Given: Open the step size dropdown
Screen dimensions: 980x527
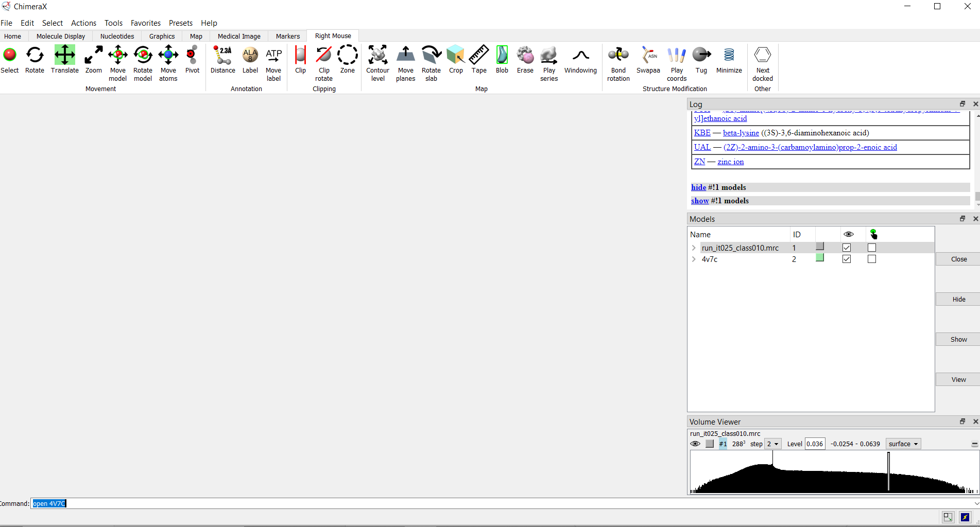Looking at the screenshot, I should pyautogui.click(x=773, y=444).
